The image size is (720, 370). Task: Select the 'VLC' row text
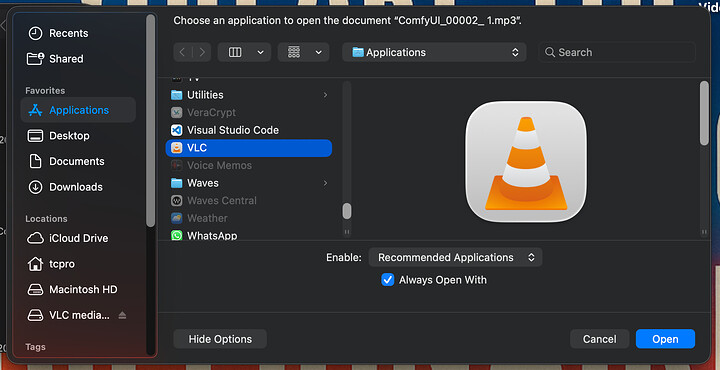click(197, 148)
